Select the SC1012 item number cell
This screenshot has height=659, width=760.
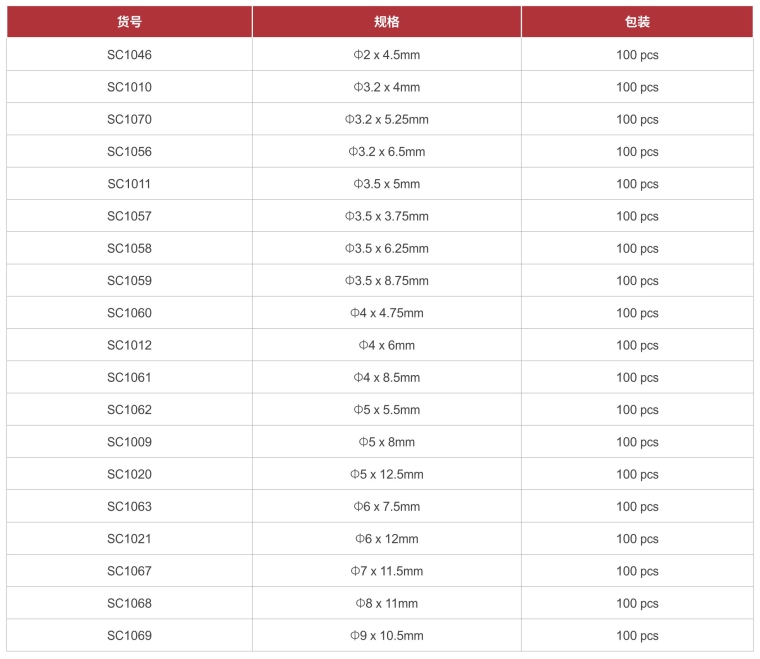pos(129,345)
